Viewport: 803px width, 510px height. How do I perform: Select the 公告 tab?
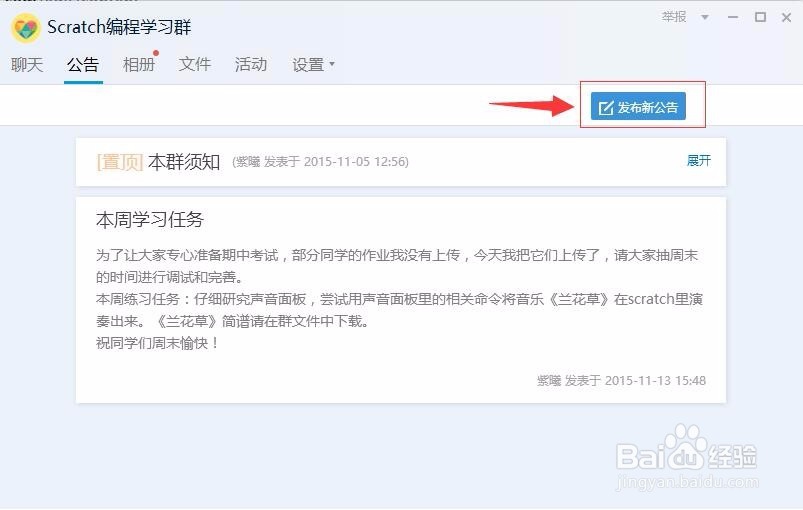pyautogui.click(x=83, y=65)
